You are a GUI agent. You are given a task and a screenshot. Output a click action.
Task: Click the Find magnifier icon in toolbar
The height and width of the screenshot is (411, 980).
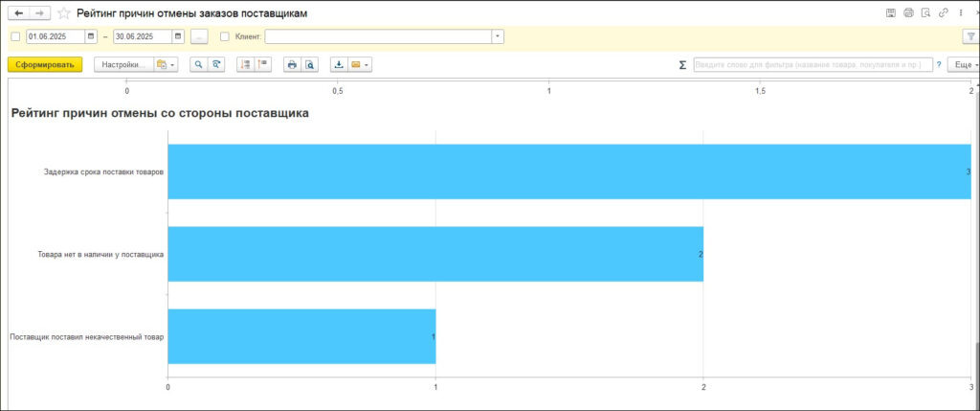tap(199, 64)
